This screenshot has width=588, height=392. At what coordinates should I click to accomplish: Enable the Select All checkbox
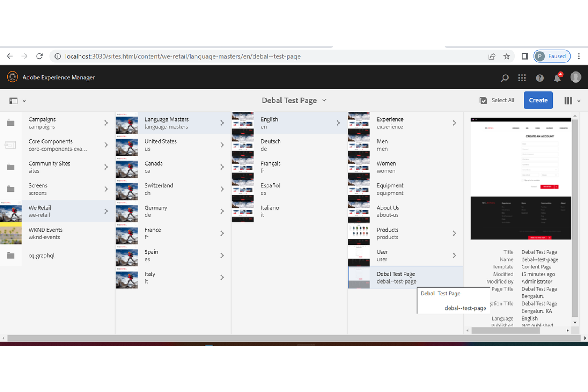click(484, 100)
